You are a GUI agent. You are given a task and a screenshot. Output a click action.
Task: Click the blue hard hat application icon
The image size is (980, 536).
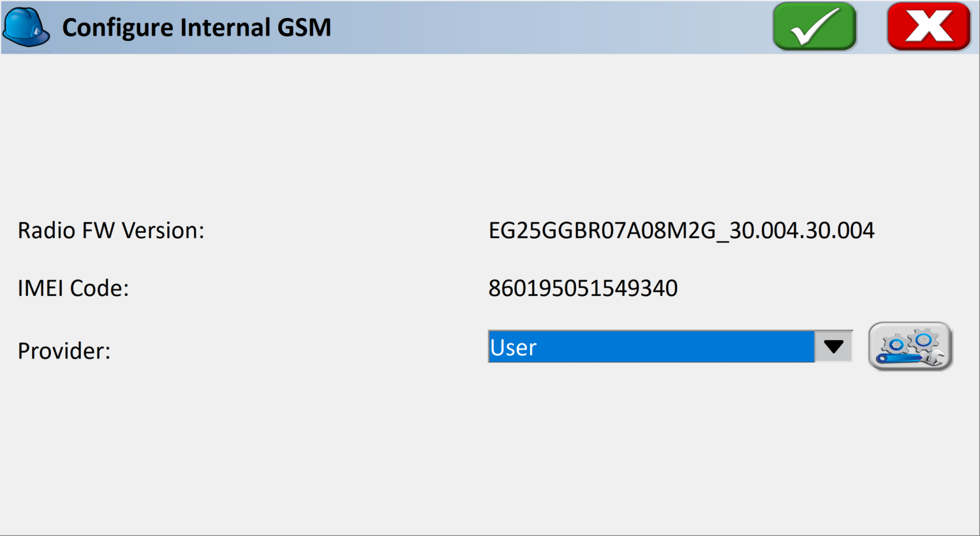click(26, 27)
